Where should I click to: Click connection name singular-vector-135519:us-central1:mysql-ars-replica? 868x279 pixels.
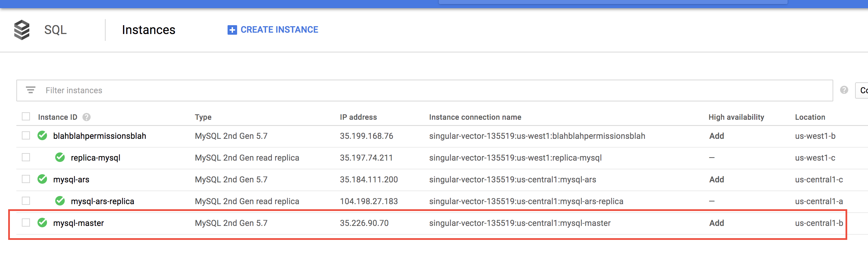pos(526,201)
